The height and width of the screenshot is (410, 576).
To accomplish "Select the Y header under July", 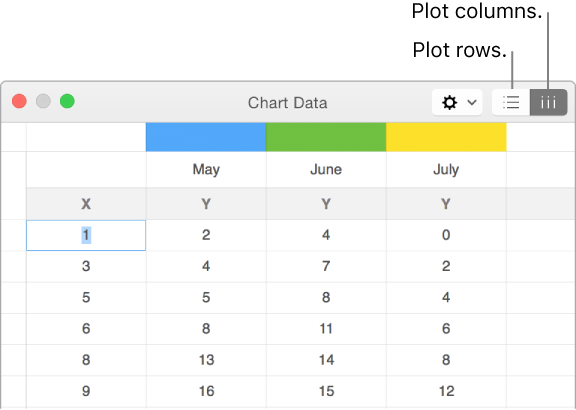I will (446, 204).
